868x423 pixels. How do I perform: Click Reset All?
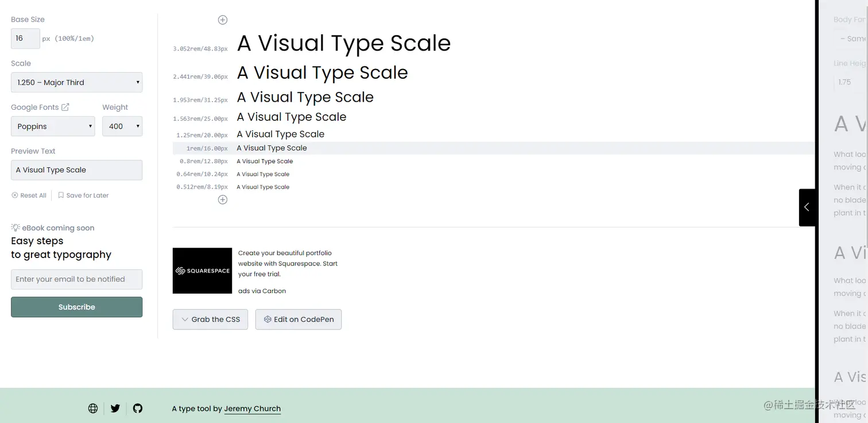coord(29,195)
